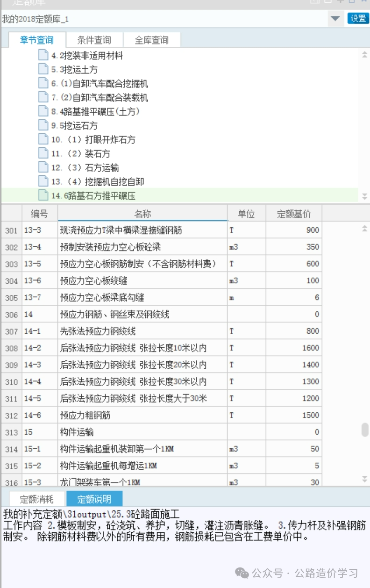
Task: Select row 构件运输起重机每增运1KM
Action: pos(161,466)
